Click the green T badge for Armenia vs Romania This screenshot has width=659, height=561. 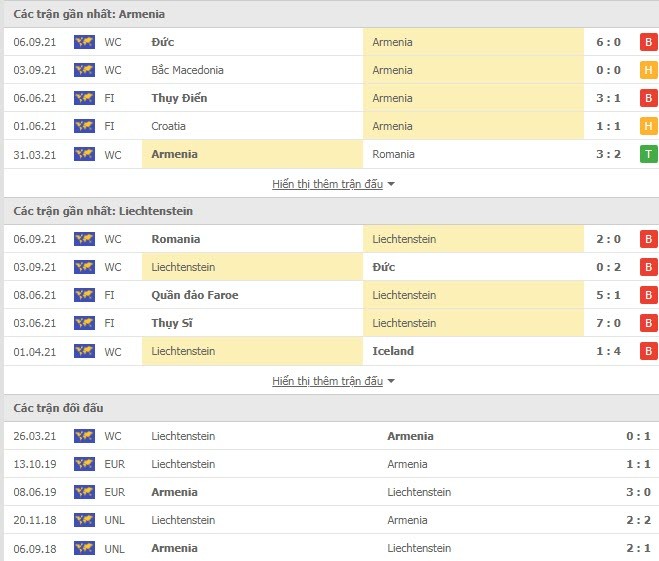649,154
